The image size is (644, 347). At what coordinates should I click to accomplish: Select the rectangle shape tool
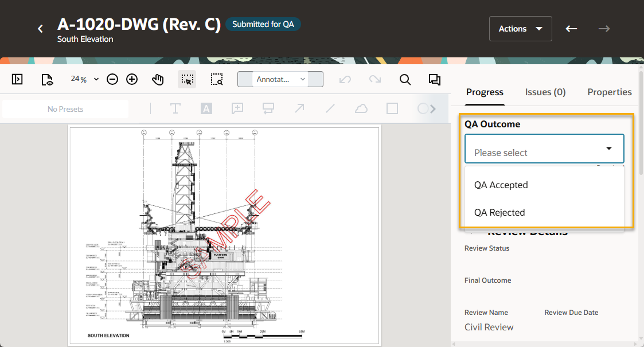[x=392, y=108]
